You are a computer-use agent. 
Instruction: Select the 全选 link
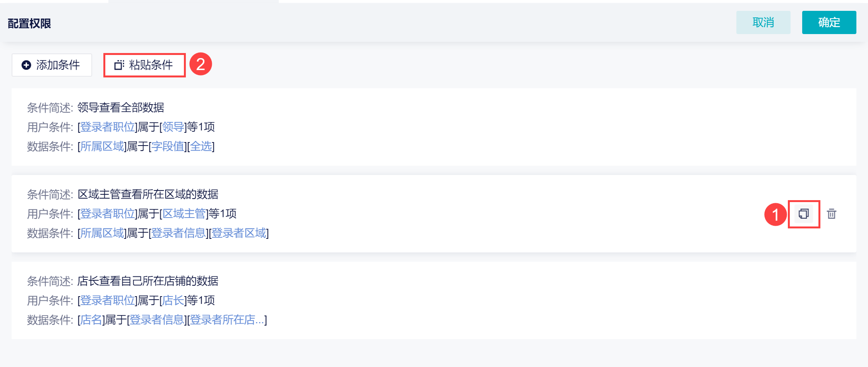pyautogui.click(x=201, y=146)
